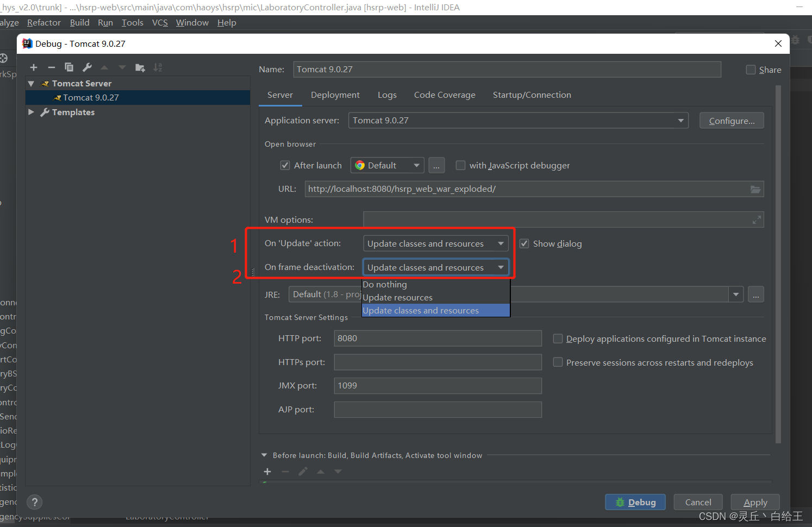Open VCS menu in IntelliJ

tap(160, 23)
